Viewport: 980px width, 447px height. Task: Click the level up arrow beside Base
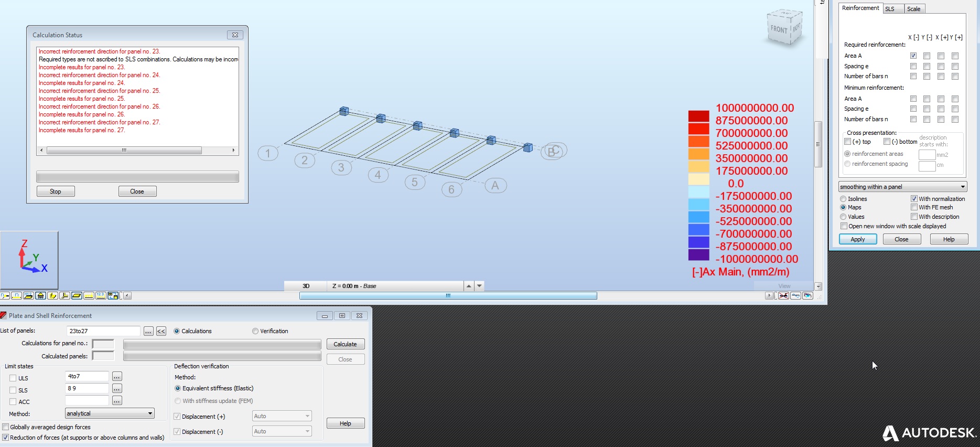tap(469, 286)
